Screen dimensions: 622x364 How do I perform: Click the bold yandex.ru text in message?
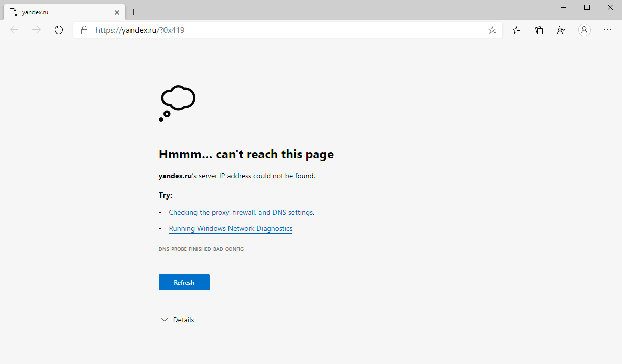point(175,176)
